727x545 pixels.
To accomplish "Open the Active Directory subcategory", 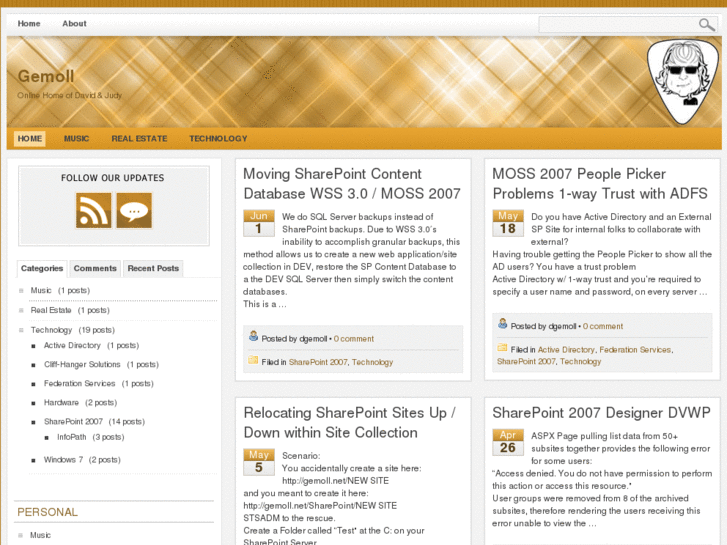I will (x=72, y=346).
